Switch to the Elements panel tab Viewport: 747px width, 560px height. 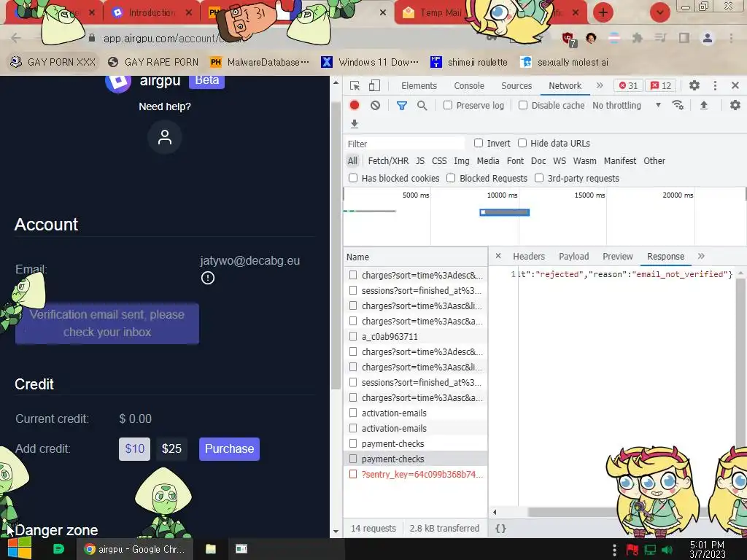tap(419, 86)
